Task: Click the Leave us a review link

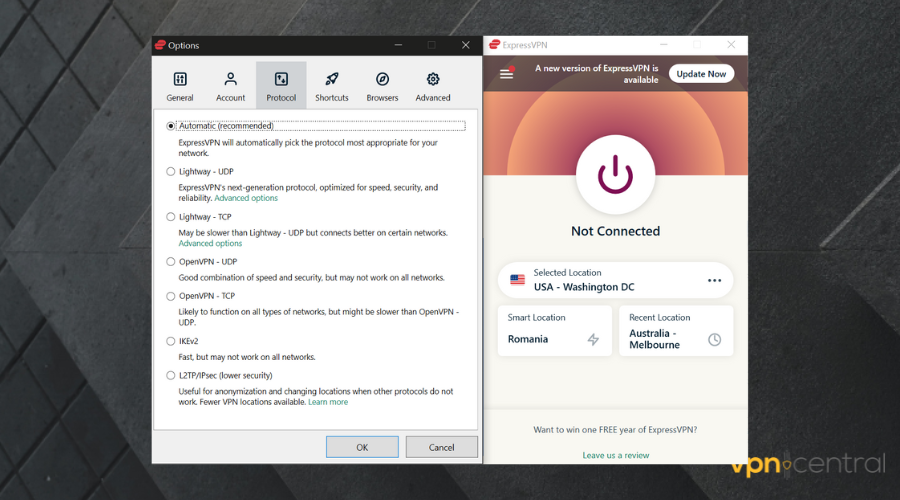Action: [615, 455]
